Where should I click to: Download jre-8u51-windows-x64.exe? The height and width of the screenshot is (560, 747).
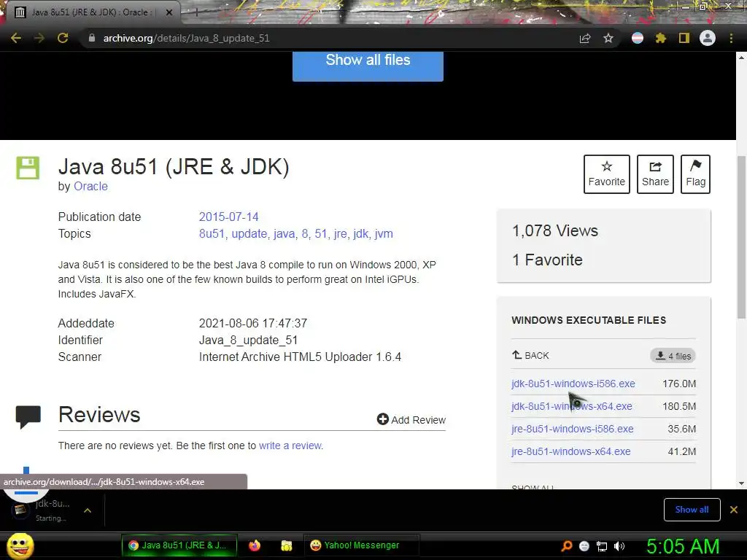[570, 451]
